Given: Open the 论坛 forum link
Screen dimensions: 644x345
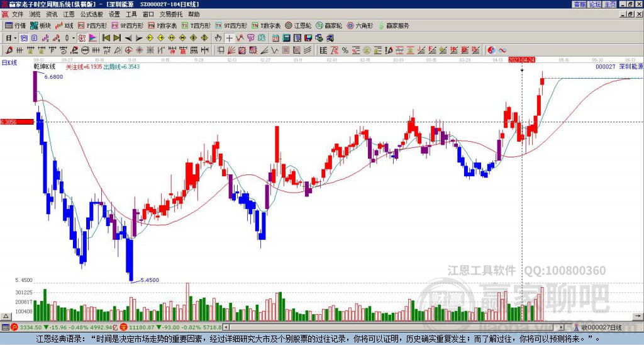Looking at the screenshot, I should coord(594,4).
